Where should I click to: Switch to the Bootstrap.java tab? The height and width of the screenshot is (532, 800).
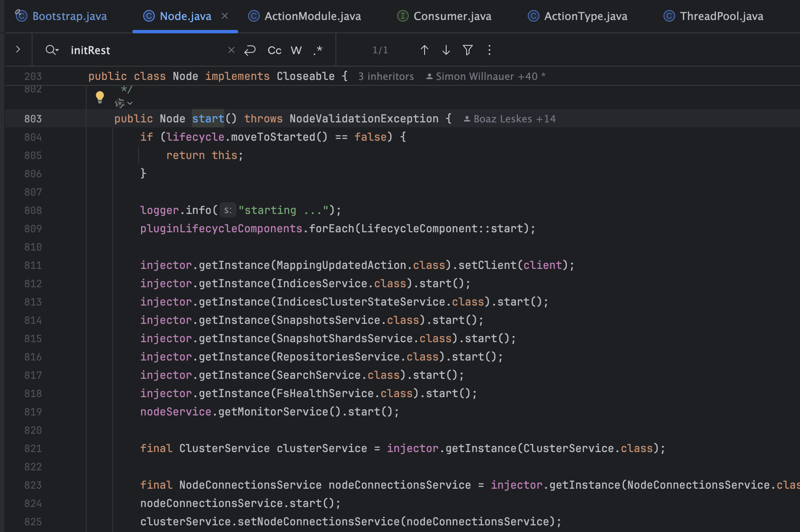(x=61, y=16)
